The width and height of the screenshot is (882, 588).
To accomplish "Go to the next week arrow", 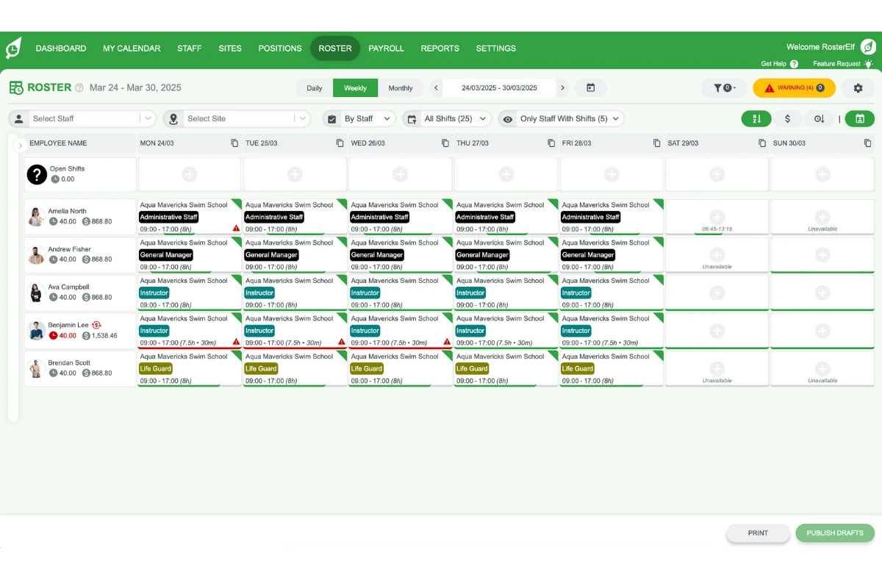I will 562,88.
